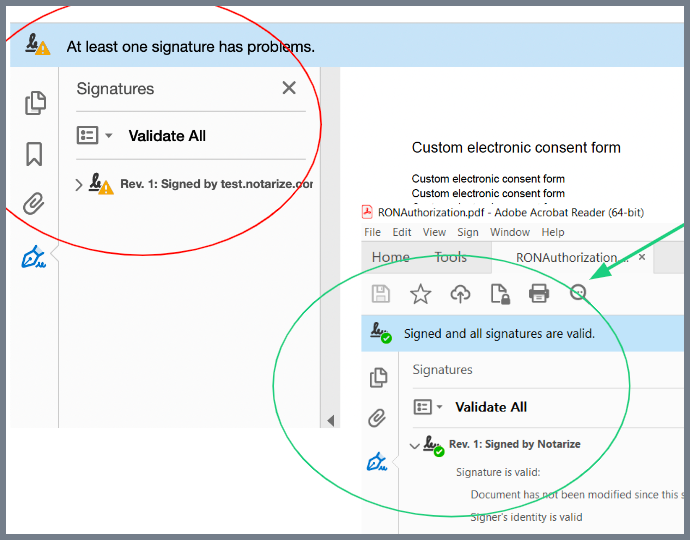
Task: Select 'Signature is valid:' line
Action: coord(498,472)
